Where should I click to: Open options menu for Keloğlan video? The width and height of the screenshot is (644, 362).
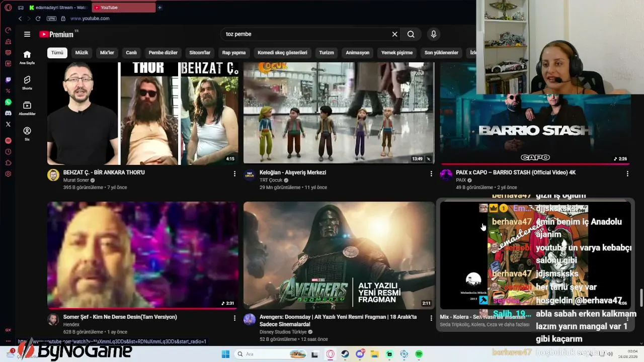click(x=431, y=174)
